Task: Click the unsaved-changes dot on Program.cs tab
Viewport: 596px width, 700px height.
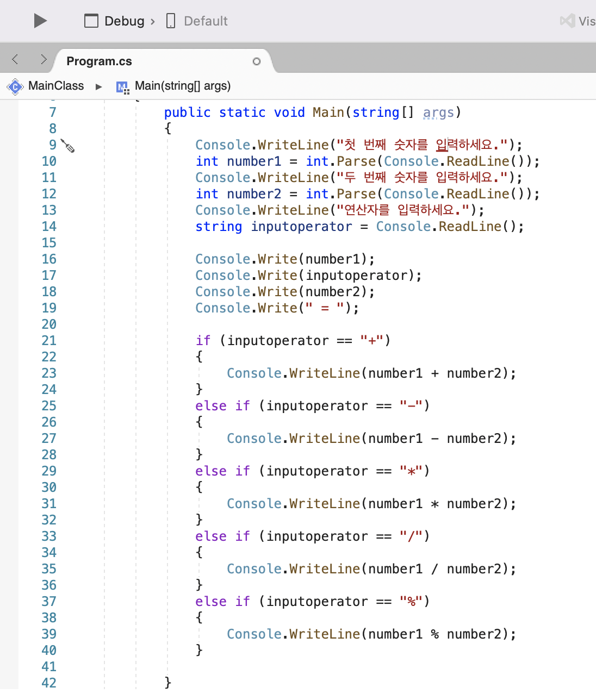Action: 256,62
